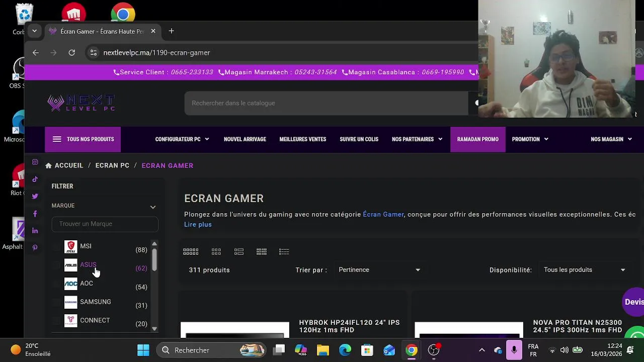
Task: Open the Pinterest social icon
Action: coord(35,248)
